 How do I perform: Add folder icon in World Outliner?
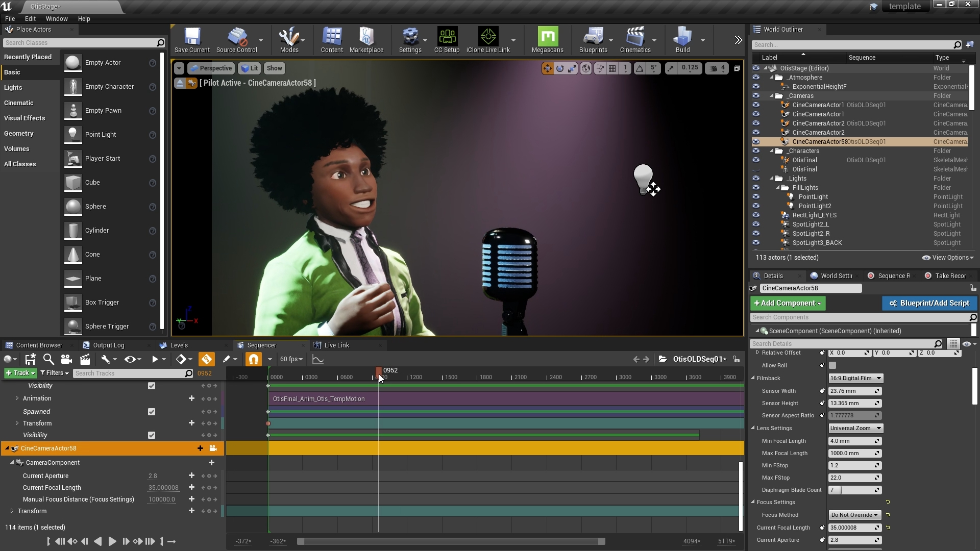pos(969,45)
